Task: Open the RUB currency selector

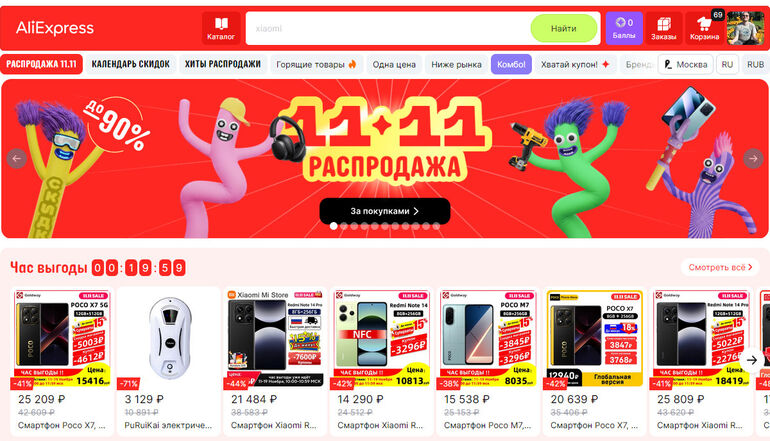Action: [755, 64]
